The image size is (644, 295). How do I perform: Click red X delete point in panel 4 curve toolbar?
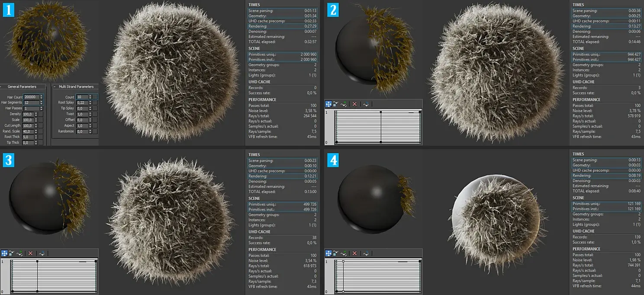pos(354,253)
